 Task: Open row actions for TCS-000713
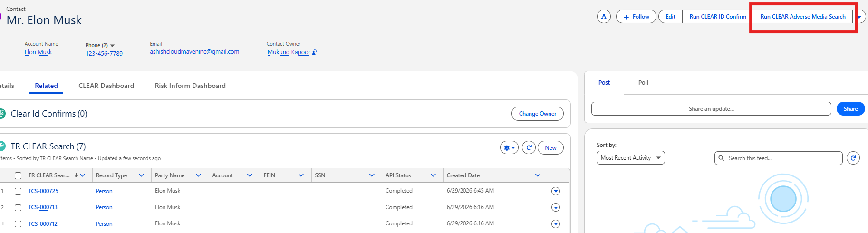(555, 207)
